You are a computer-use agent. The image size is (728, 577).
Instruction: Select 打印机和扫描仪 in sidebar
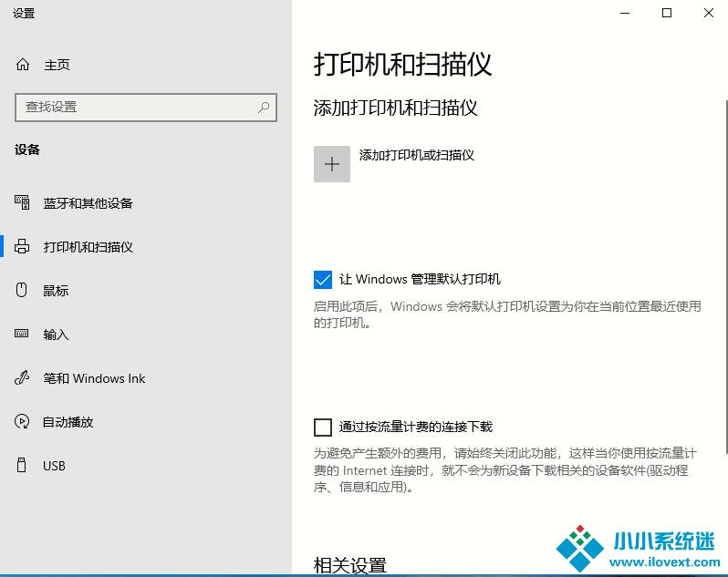coord(88,247)
